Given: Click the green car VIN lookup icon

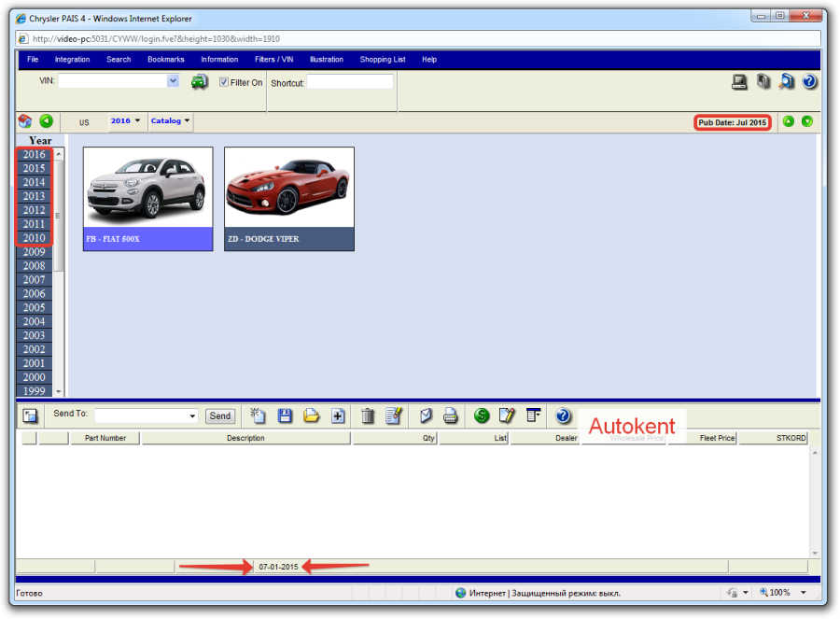Looking at the screenshot, I should (200, 82).
